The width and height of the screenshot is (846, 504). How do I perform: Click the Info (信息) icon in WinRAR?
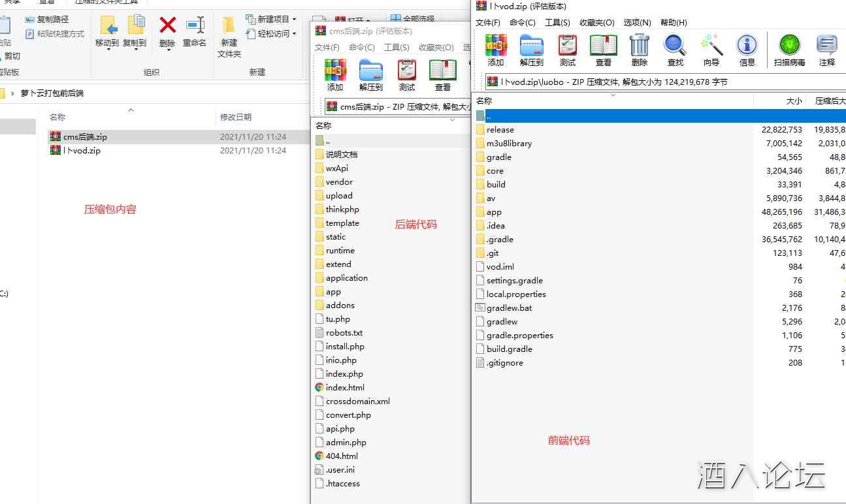pyautogui.click(x=747, y=50)
